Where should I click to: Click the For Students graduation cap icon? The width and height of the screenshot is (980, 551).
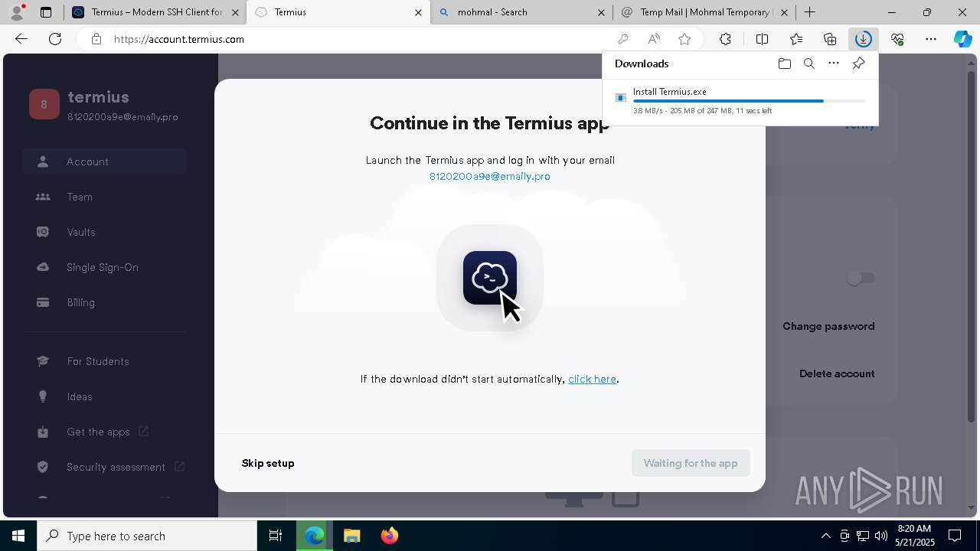tap(43, 361)
